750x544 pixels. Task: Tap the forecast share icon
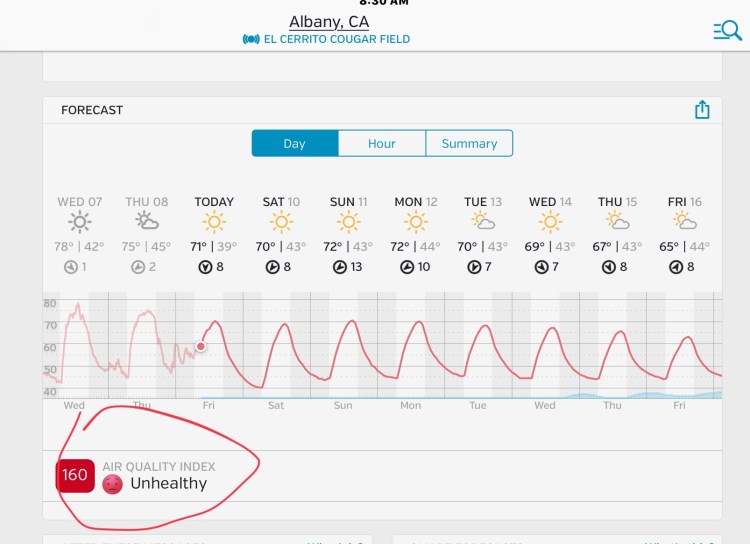pos(702,110)
